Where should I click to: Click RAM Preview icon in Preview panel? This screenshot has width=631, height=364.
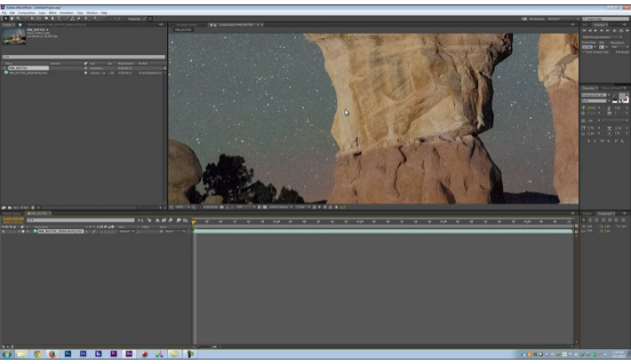click(x=627, y=30)
